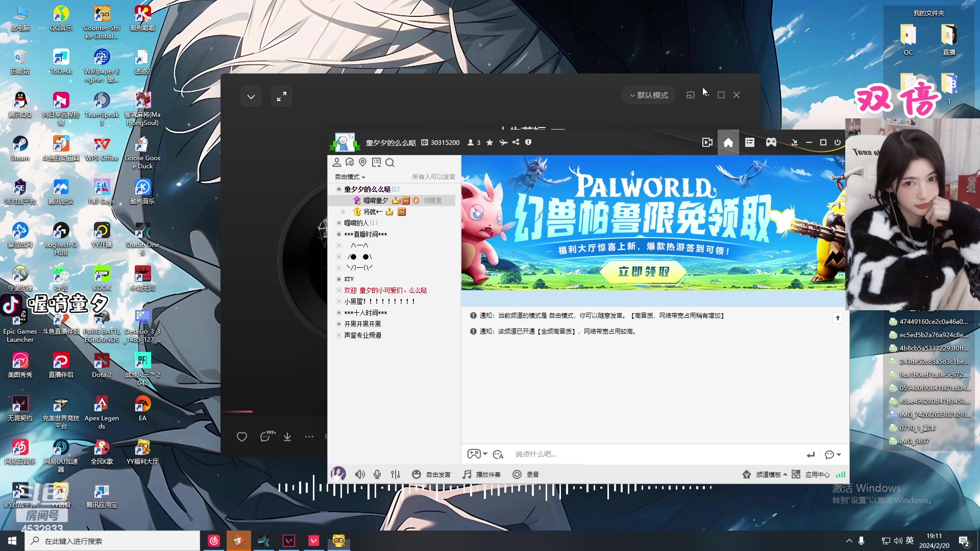Favorite the channel with the star icon

click(x=489, y=142)
